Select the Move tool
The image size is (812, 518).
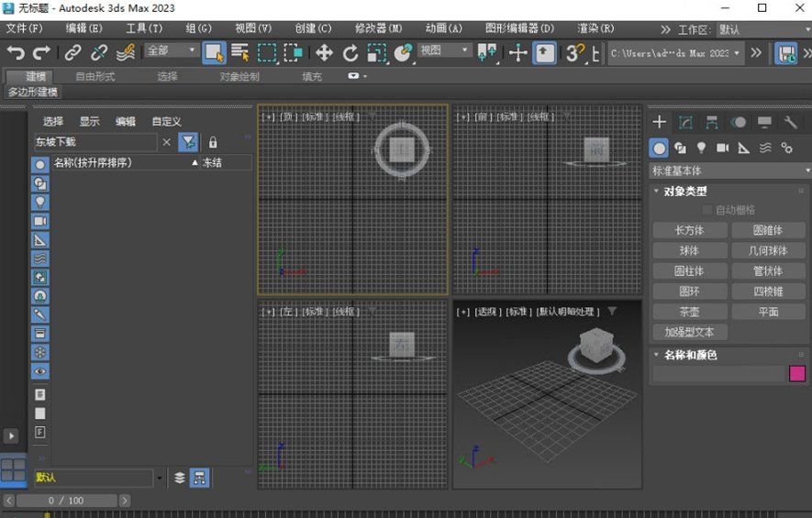point(324,53)
